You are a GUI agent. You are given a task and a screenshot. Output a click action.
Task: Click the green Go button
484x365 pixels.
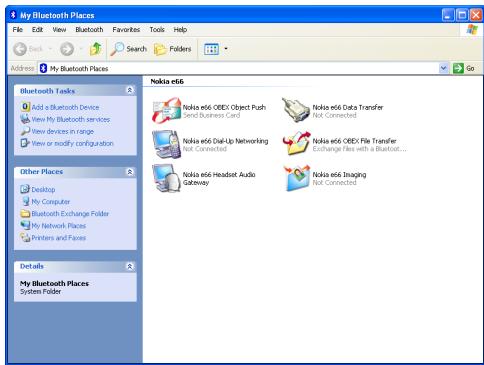464,68
